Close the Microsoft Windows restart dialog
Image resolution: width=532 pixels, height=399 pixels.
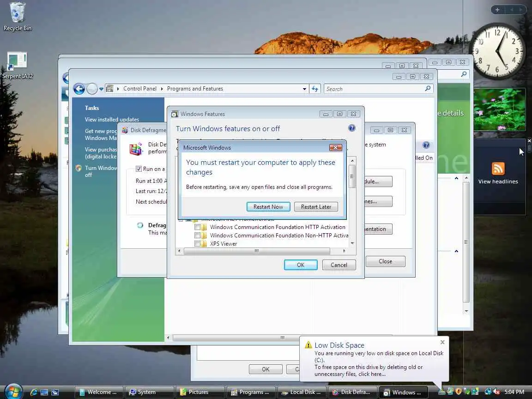(x=336, y=147)
